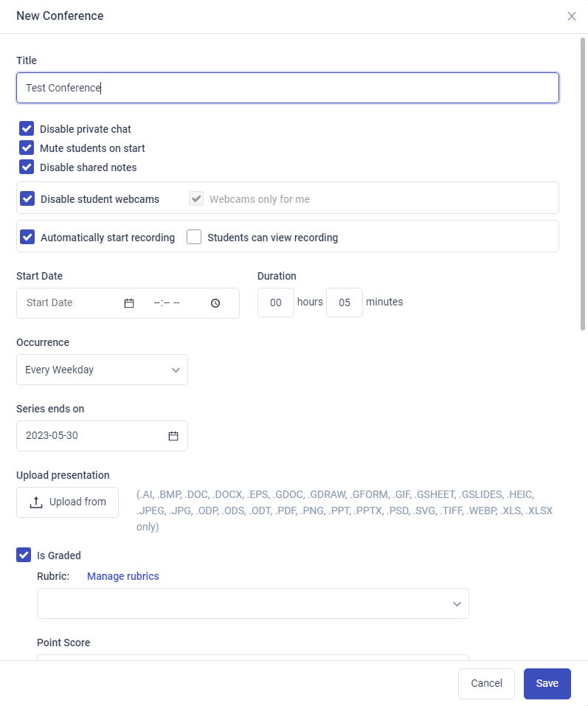Click the Occurrence dropdown chevron arrow
Image resolution: width=588 pixels, height=706 pixels.
pyautogui.click(x=176, y=370)
